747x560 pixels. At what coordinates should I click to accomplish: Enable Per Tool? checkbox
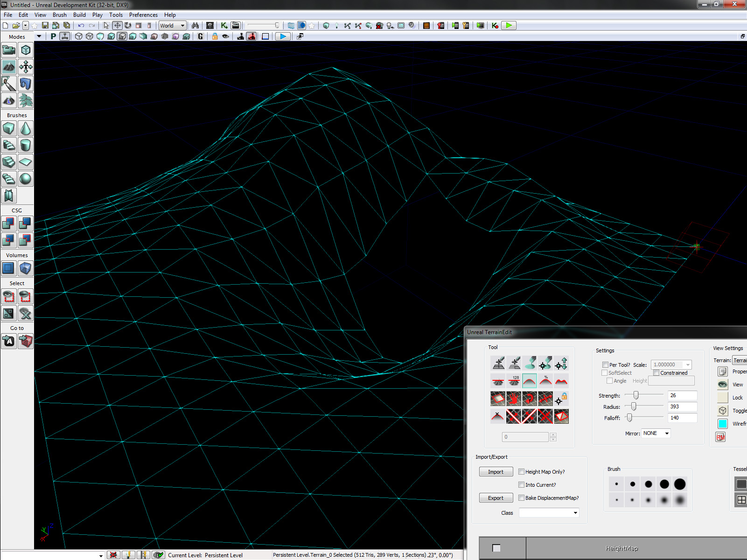click(605, 365)
